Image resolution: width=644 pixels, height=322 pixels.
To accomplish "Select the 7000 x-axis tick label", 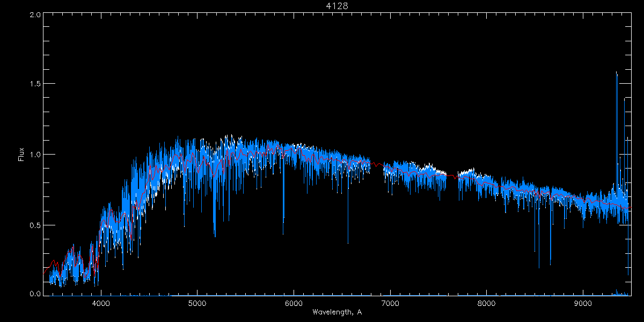I will pyautogui.click(x=390, y=303).
